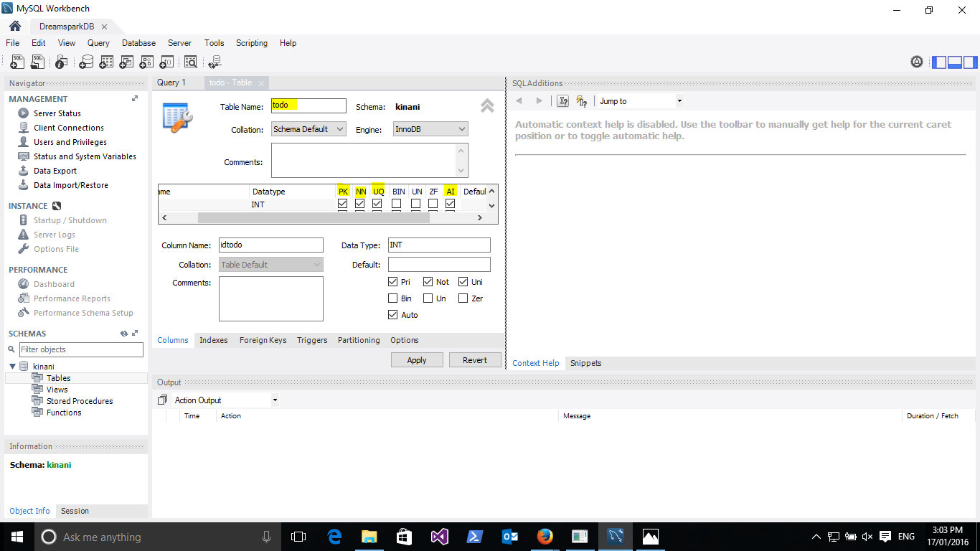Click the reconnect to DBMS icon
Viewport: 980px width, 551px height.
click(215, 62)
